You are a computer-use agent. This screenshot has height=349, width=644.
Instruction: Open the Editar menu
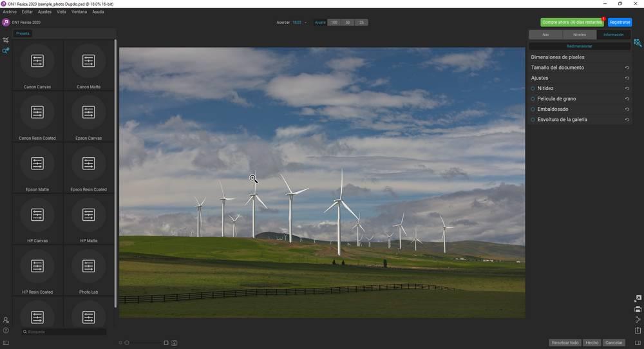tap(27, 12)
